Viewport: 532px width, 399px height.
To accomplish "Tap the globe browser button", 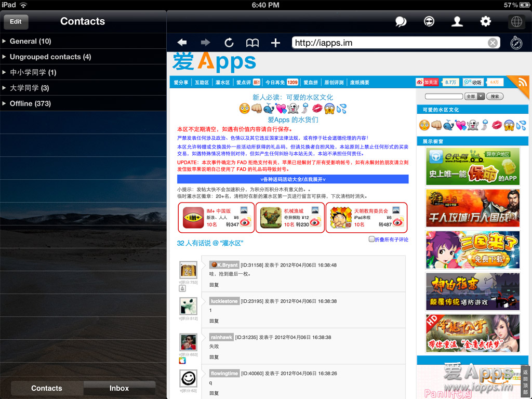I will tap(516, 22).
